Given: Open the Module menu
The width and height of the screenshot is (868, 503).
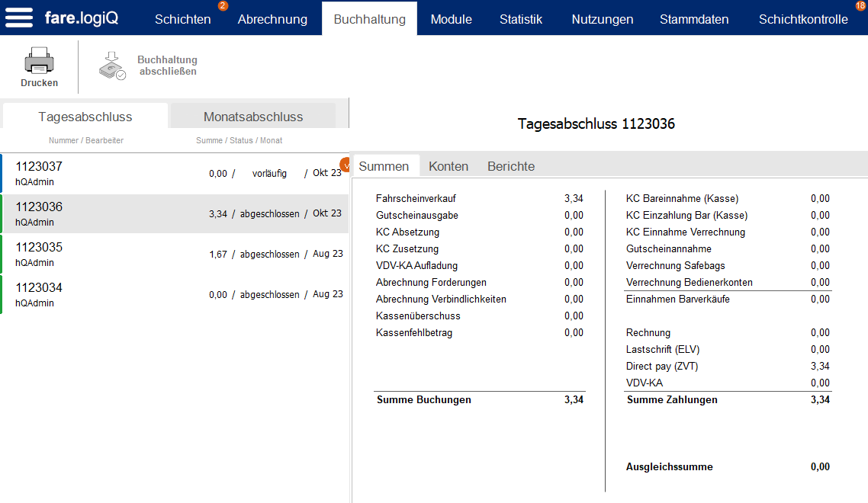Looking at the screenshot, I should click(451, 18).
